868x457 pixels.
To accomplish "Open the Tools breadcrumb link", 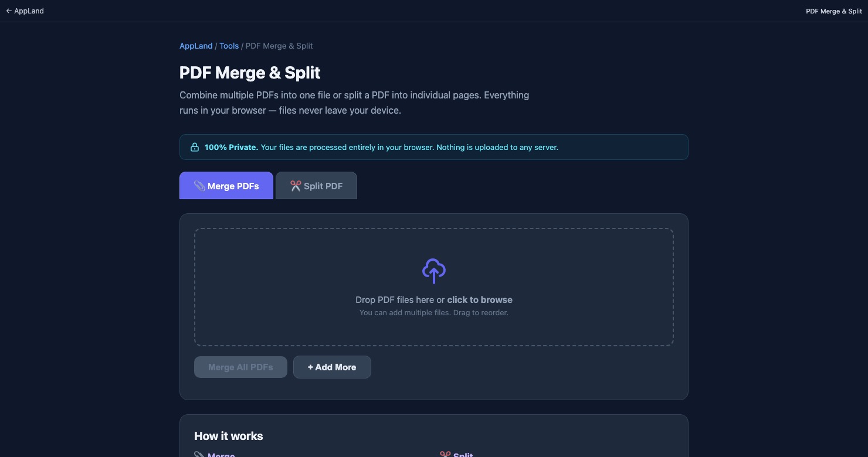I will click(229, 46).
